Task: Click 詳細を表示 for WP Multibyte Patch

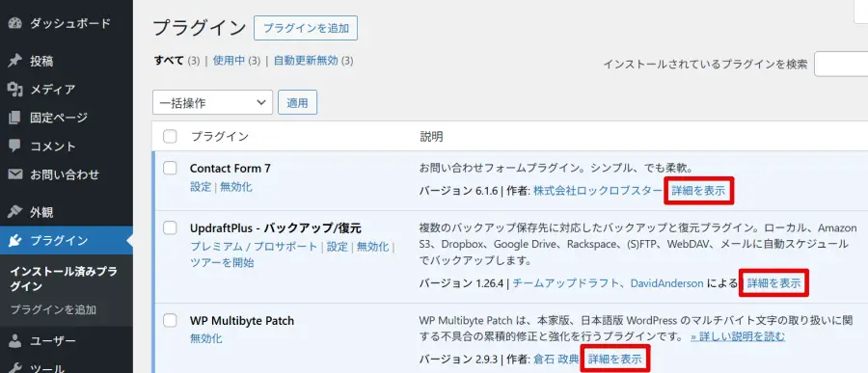Action: [x=614, y=360]
